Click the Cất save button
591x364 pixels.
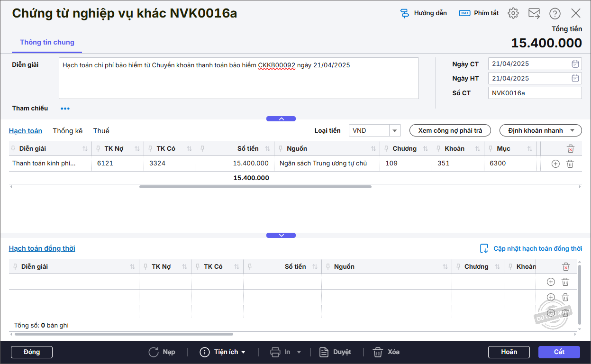[x=559, y=352]
